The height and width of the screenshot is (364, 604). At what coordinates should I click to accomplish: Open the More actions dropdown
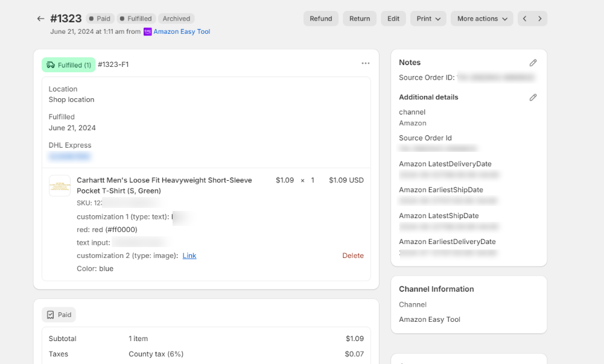pos(482,18)
